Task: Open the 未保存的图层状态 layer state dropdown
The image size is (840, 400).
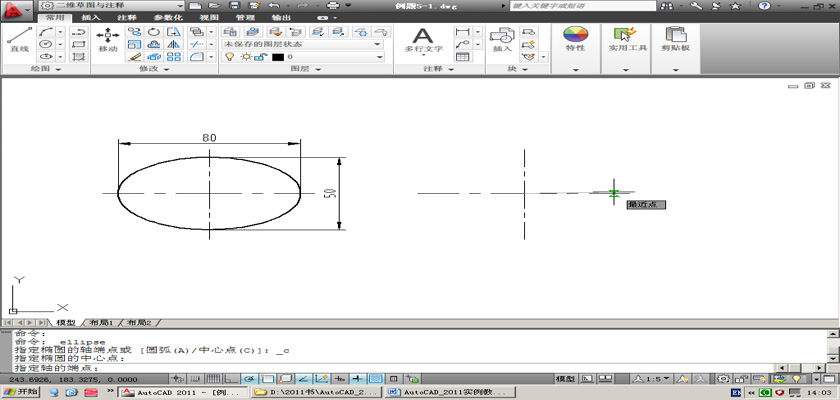Action: 302,44
